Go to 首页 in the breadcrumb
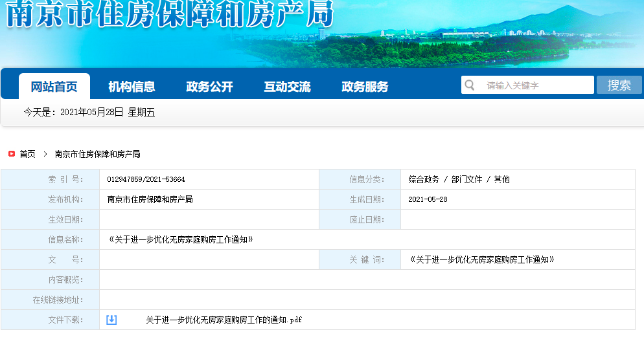Screen dimensions: 644x341 (x=27, y=154)
